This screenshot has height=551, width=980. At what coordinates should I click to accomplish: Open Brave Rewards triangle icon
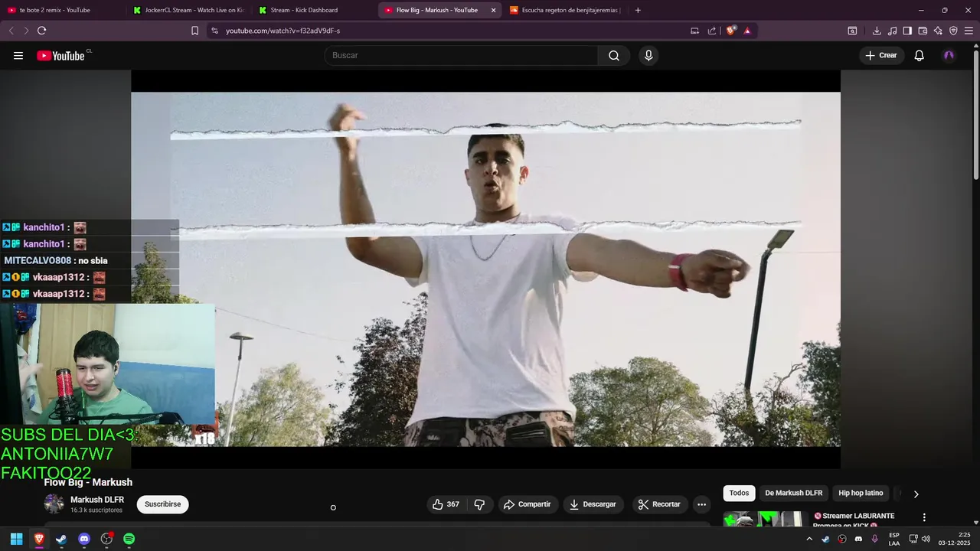tap(747, 31)
